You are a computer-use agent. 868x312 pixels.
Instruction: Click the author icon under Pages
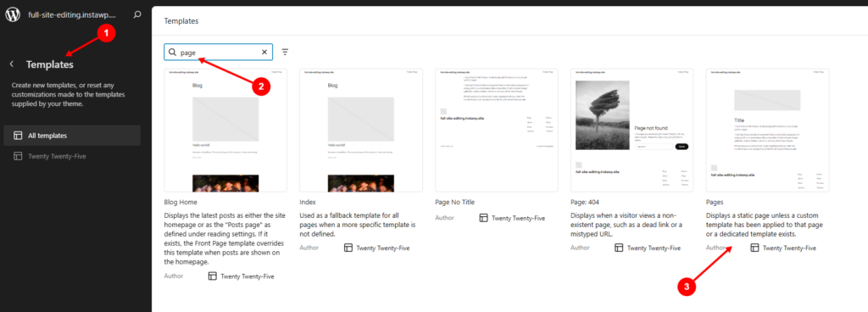(x=754, y=248)
